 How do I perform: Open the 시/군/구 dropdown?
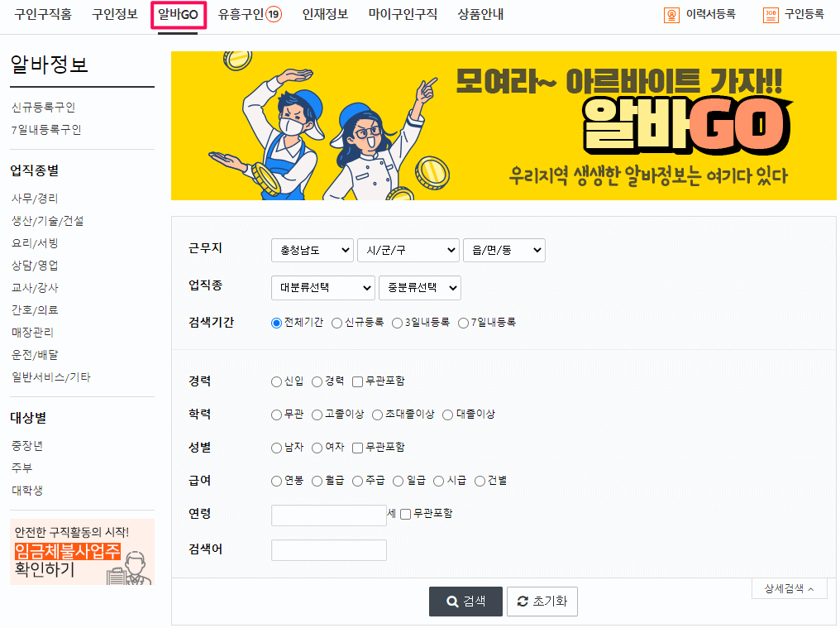coord(408,251)
